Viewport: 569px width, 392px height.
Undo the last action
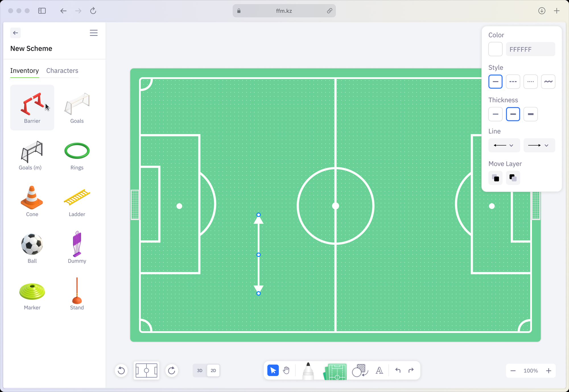point(398,370)
